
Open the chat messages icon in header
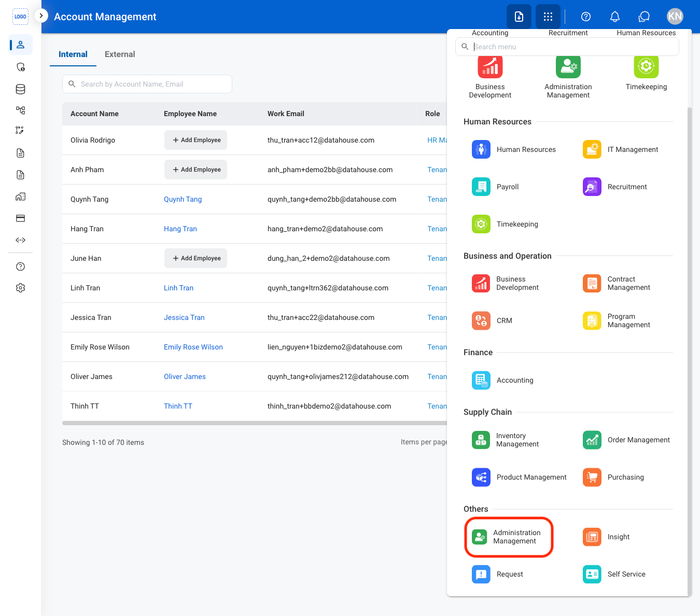pyautogui.click(x=644, y=17)
